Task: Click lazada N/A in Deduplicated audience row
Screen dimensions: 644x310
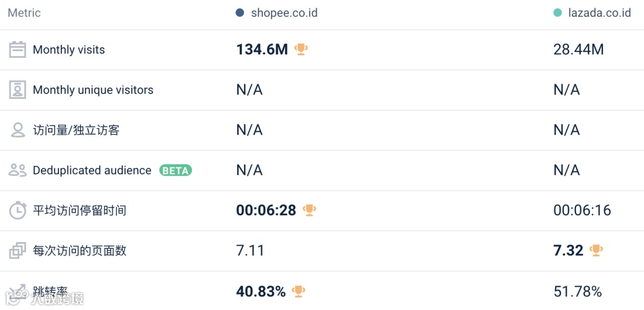Action: tap(566, 170)
